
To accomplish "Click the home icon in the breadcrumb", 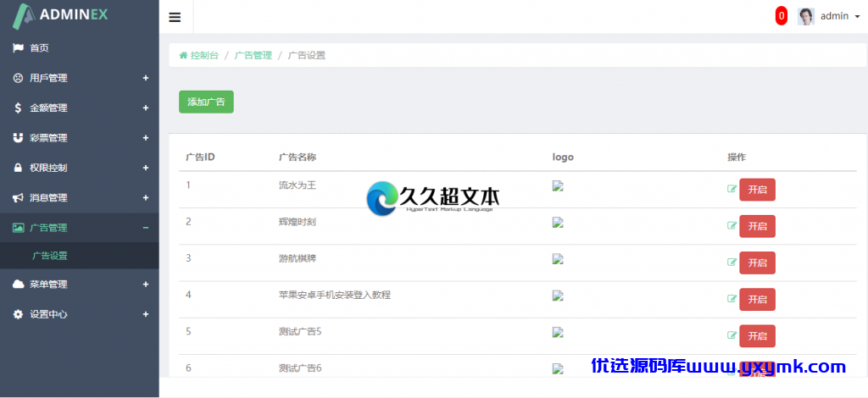I will click(183, 55).
